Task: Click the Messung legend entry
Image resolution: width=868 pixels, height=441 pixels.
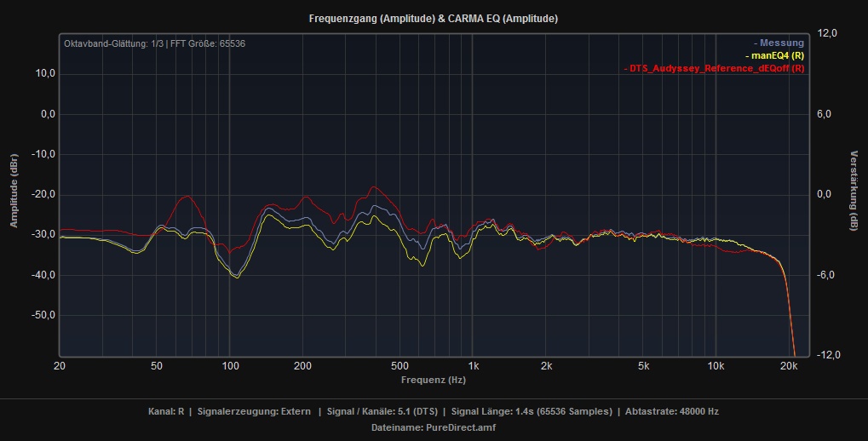Action: tap(779, 43)
